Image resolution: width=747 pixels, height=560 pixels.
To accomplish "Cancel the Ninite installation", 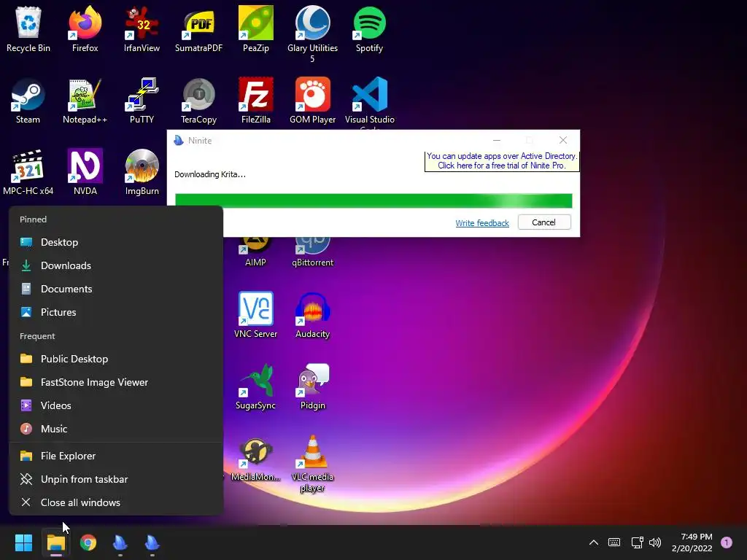I will [x=544, y=222].
